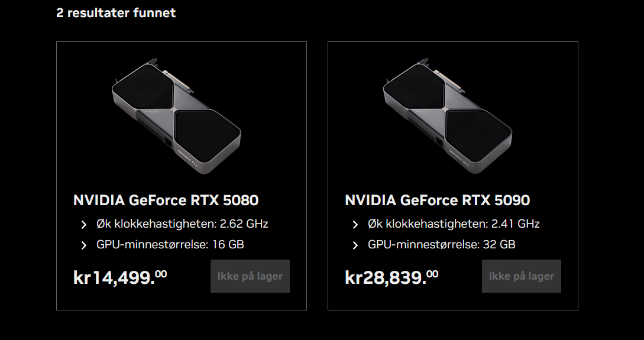
Task: Click the kr14,499 price of RTX 5080
Action: pos(120,277)
